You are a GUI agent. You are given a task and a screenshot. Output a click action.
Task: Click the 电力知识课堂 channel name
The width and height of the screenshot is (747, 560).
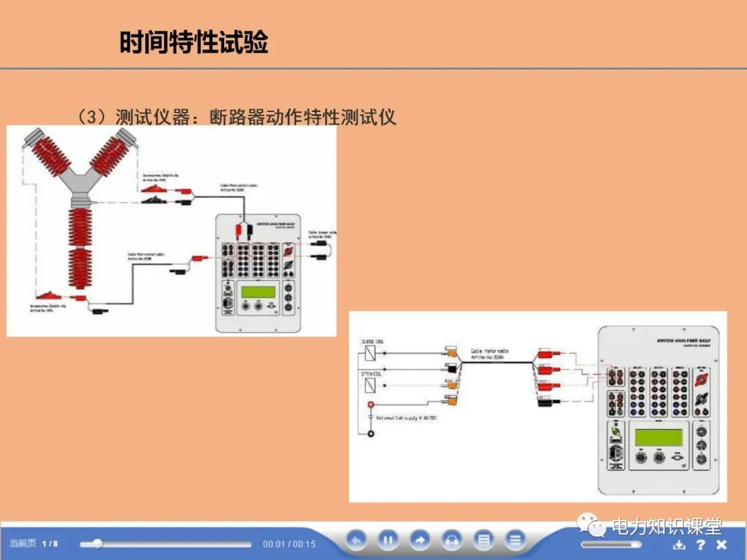click(x=667, y=528)
